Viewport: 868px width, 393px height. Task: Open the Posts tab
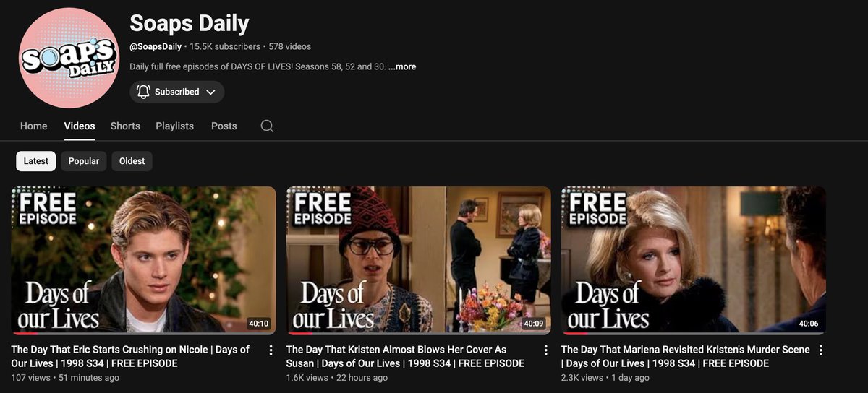[x=224, y=126]
